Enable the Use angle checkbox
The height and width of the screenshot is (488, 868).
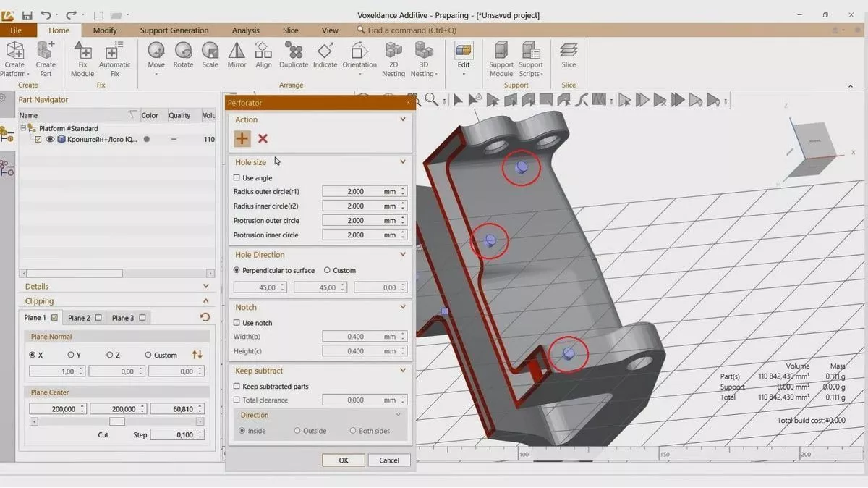237,178
